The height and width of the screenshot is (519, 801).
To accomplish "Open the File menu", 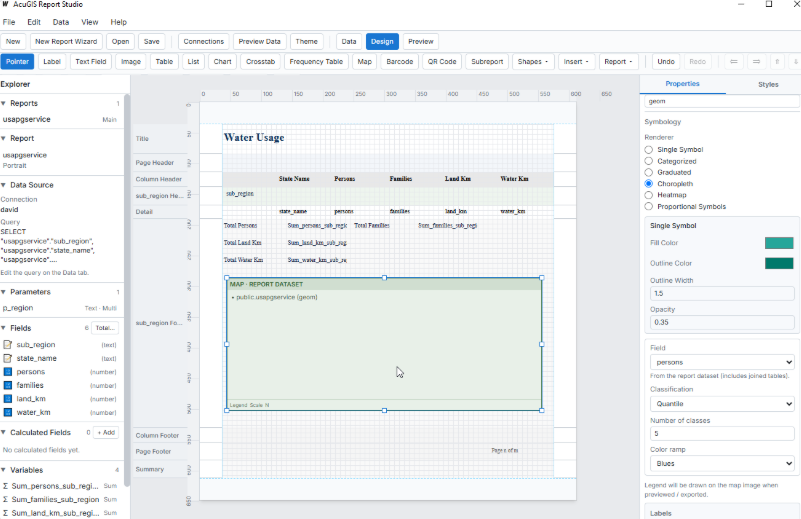I will pyautogui.click(x=9, y=22).
